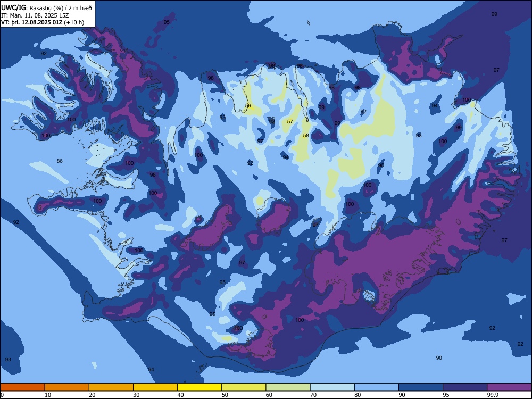Click the '30' legend tick label

pos(136,395)
